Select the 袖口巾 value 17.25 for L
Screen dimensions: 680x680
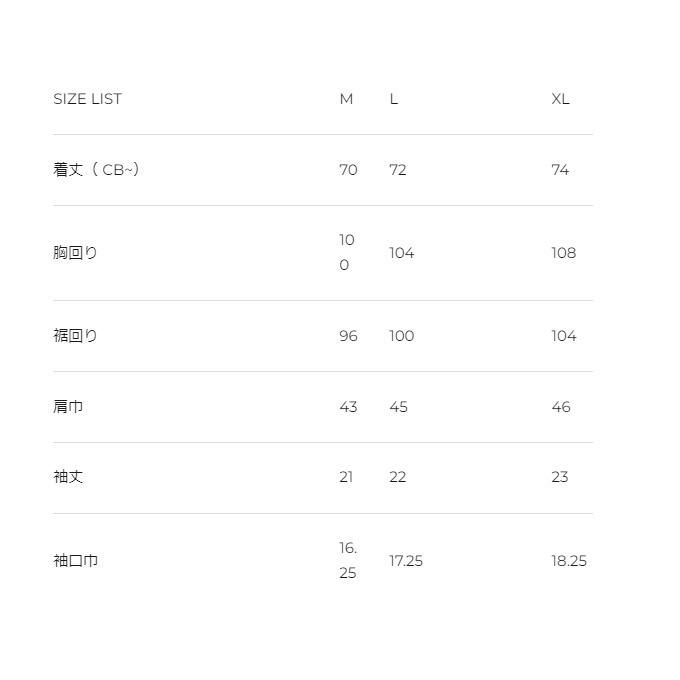[406, 561]
